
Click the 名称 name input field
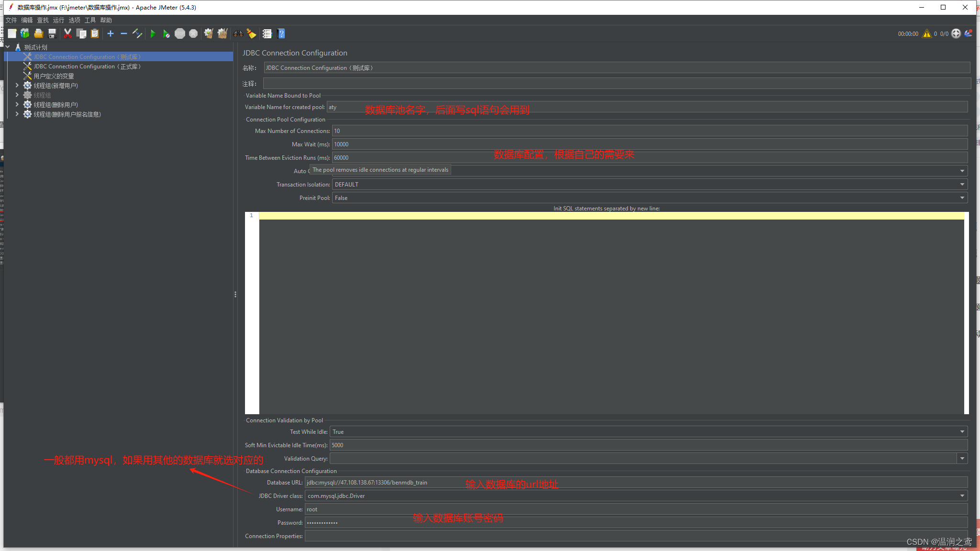617,67
